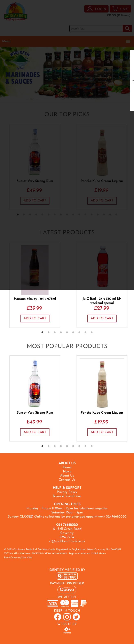Add Hairoun Mauby to cart
Screen dimensions: 134x644
[35, 318]
